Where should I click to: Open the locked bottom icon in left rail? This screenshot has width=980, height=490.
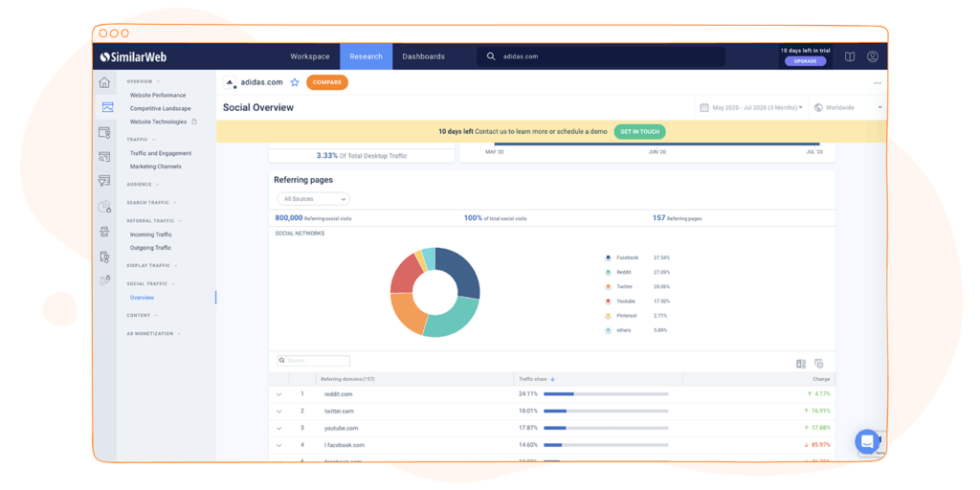click(104, 280)
